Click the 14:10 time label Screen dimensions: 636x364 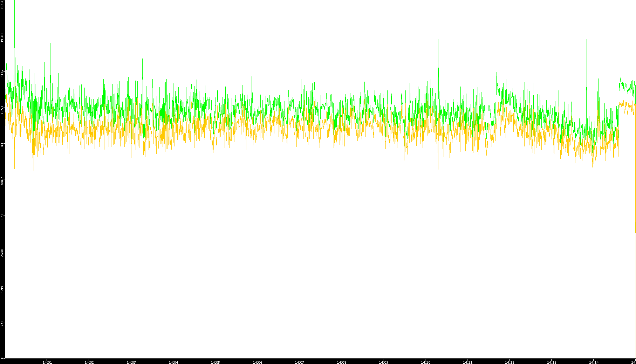pyautogui.click(x=425, y=362)
